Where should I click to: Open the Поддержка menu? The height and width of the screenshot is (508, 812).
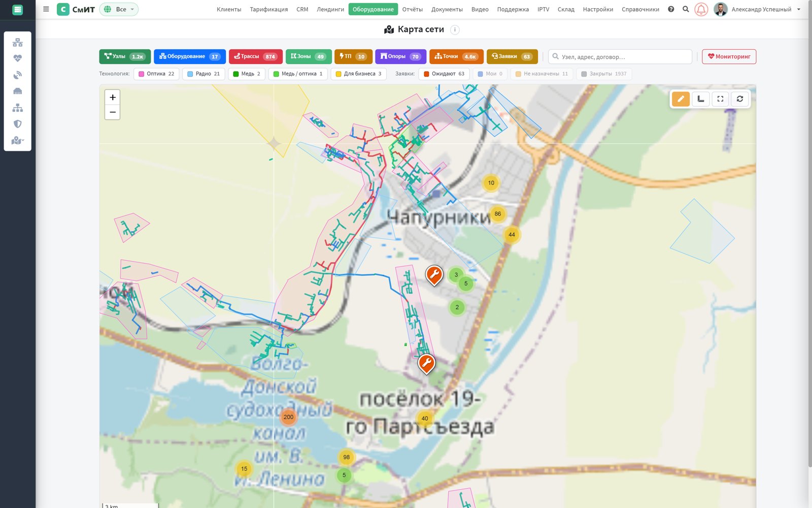(x=513, y=9)
